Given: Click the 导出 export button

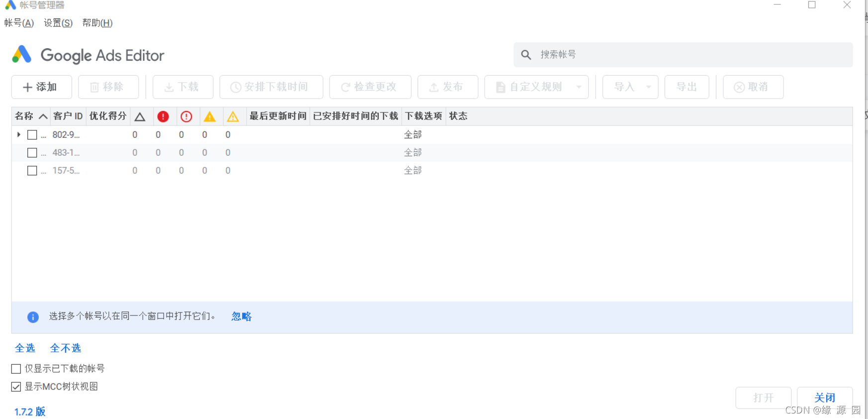Looking at the screenshot, I should coord(687,87).
